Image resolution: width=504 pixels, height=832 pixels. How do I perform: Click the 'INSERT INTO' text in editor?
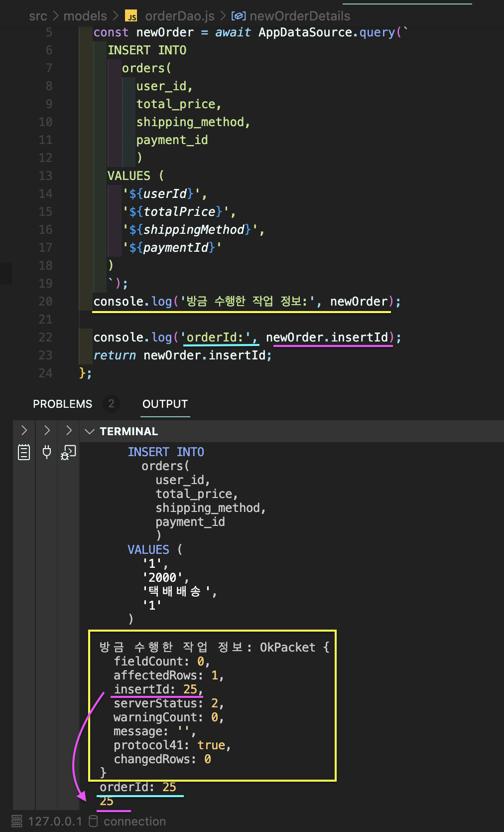(147, 50)
